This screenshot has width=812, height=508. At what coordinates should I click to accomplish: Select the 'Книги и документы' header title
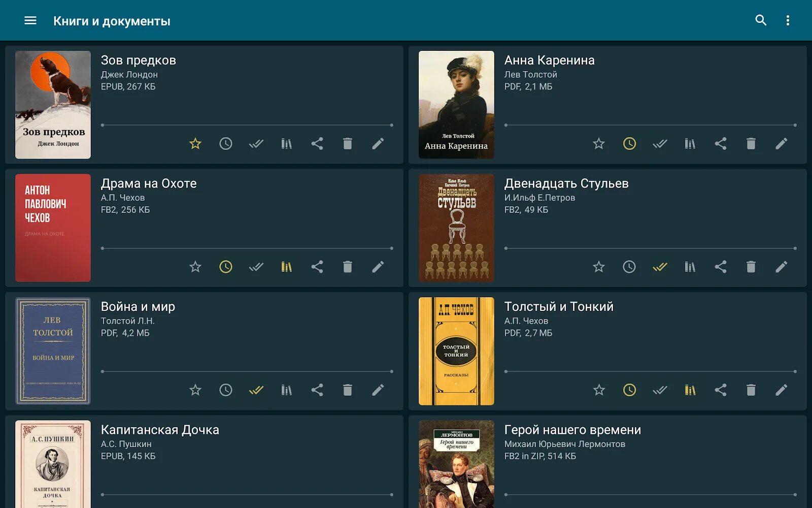(x=112, y=21)
